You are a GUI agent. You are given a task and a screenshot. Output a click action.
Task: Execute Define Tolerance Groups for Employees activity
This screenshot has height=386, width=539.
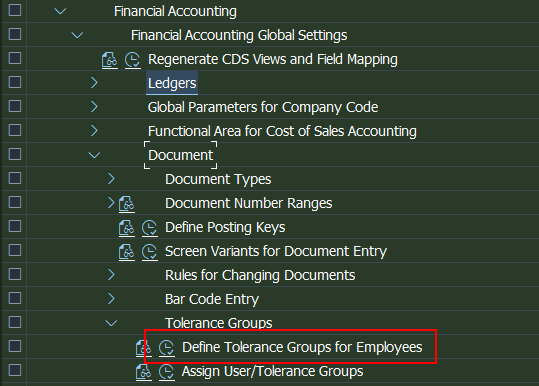pos(167,348)
